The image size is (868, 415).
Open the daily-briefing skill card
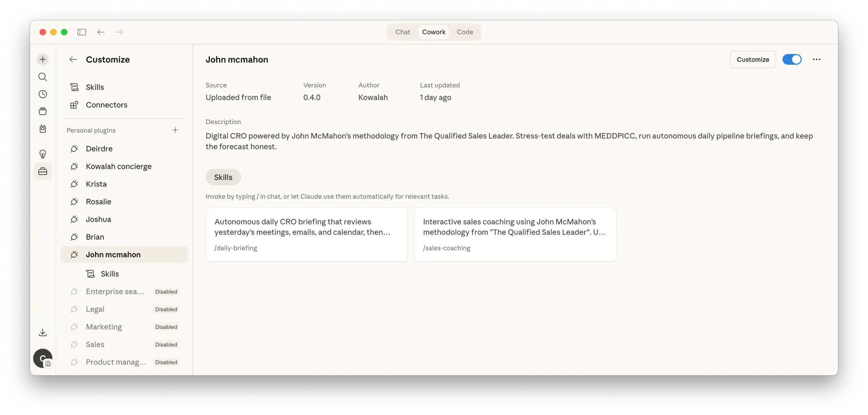tap(306, 234)
